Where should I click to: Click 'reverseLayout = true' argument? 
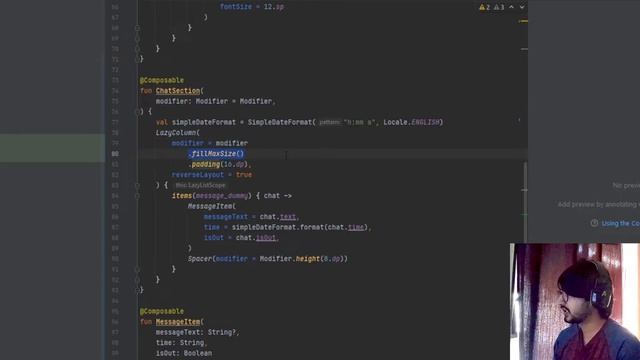click(x=211, y=175)
